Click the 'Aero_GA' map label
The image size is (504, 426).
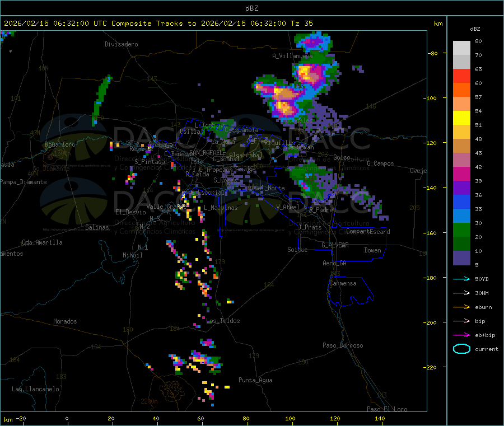(335, 263)
